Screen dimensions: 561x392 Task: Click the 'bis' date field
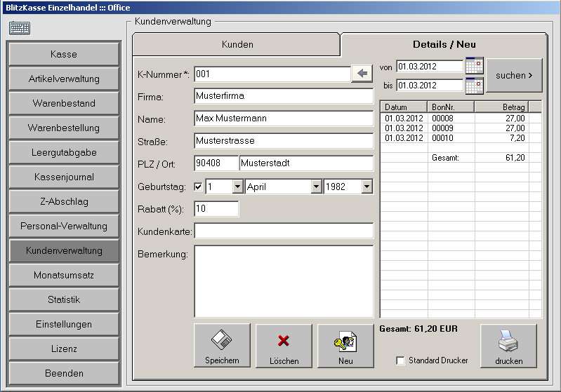click(x=430, y=86)
